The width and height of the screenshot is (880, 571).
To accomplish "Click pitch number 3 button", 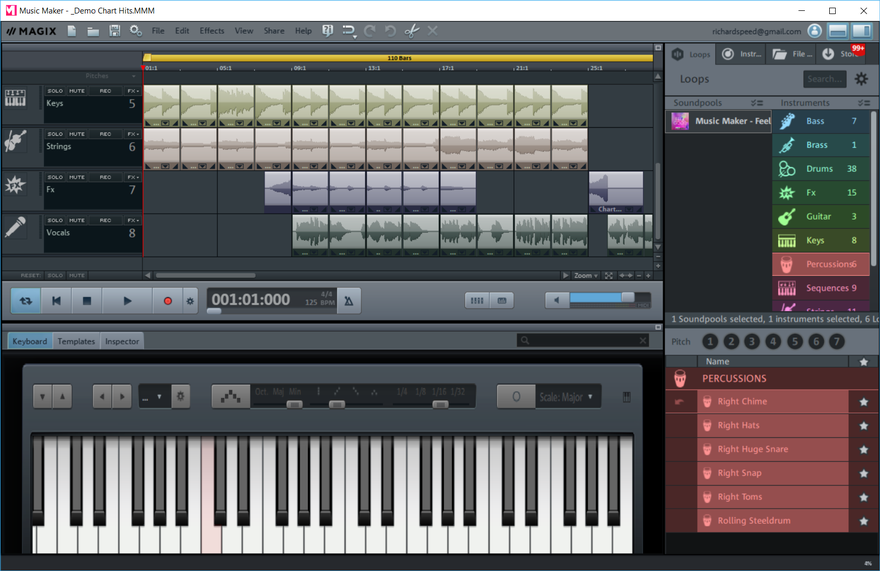I will [752, 341].
